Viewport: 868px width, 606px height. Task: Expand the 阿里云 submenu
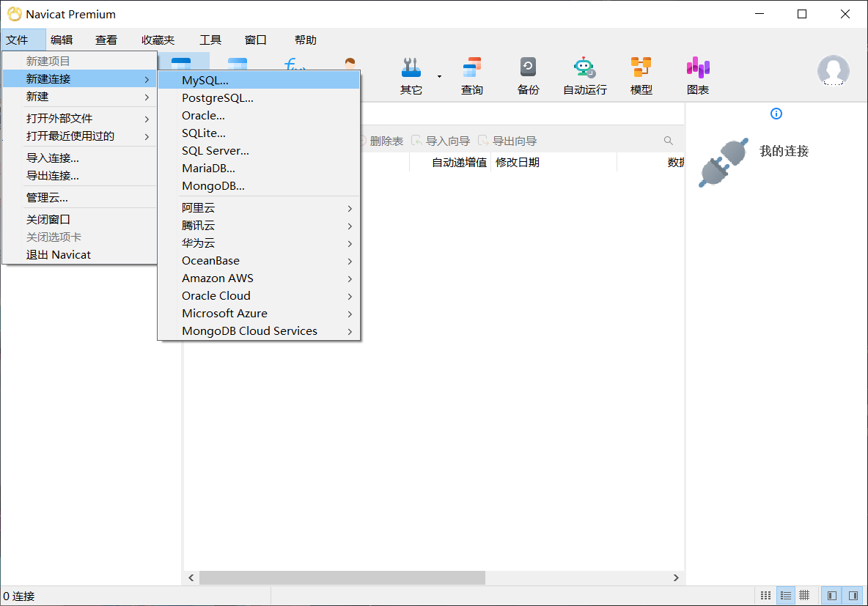click(259, 208)
